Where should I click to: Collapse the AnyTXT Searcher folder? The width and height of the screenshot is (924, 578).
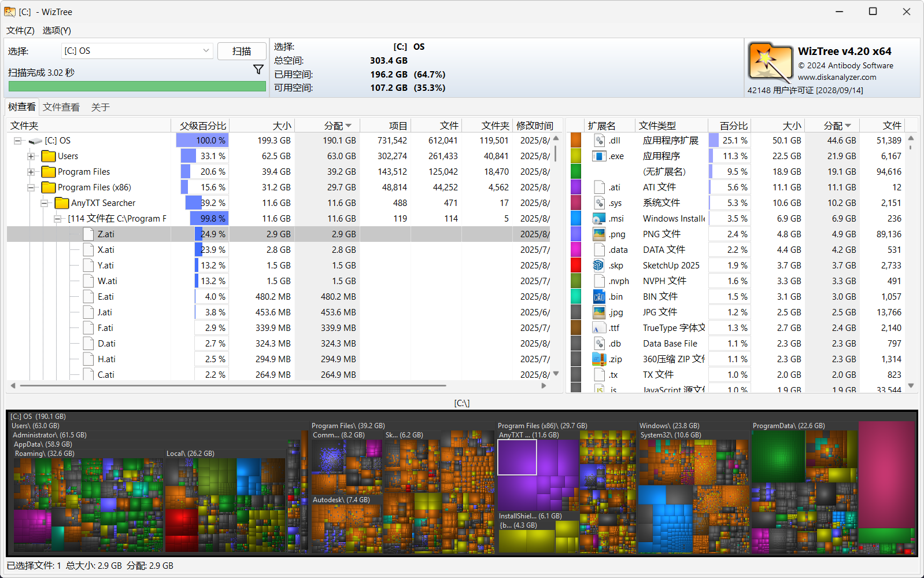tap(45, 203)
